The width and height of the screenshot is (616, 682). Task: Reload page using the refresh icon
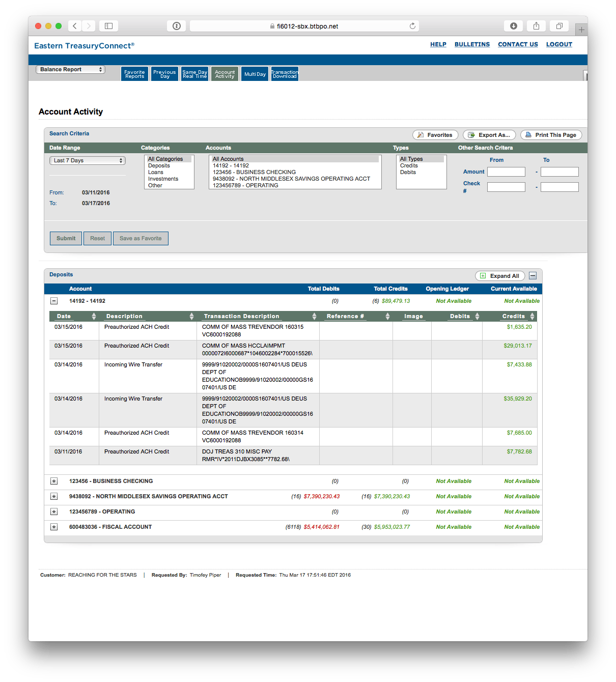coord(412,26)
